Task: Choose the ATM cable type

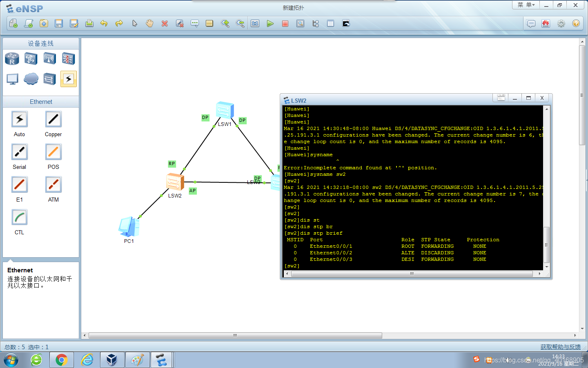Action: (53, 185)
